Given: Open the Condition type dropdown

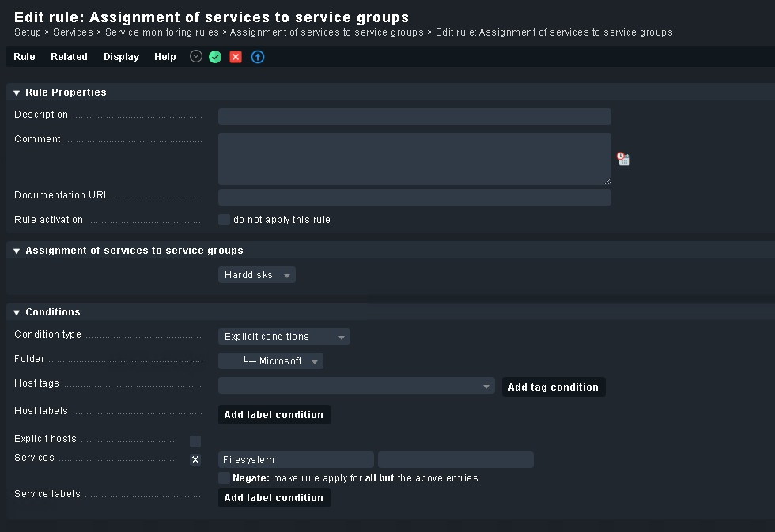Looking at the screenshot, I should coord(284,337).
